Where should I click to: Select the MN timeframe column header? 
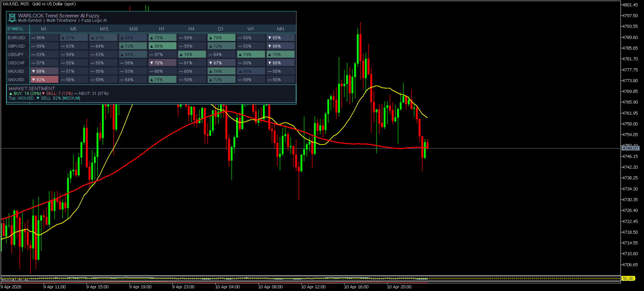[x=280, y=29]
